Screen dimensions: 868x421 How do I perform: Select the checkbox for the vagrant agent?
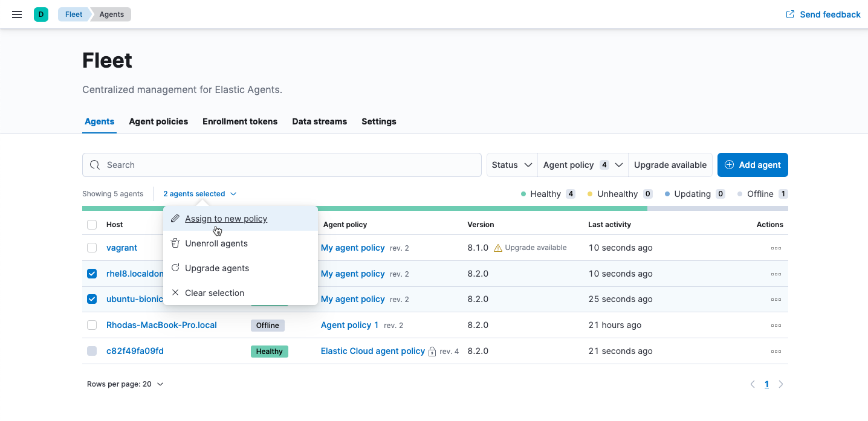coord(92,248)
